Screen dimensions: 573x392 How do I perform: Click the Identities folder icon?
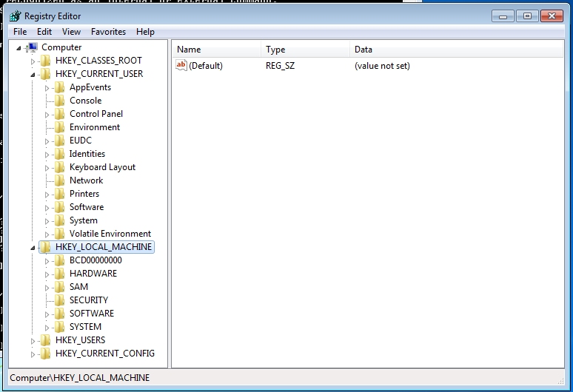pos(59,154)
